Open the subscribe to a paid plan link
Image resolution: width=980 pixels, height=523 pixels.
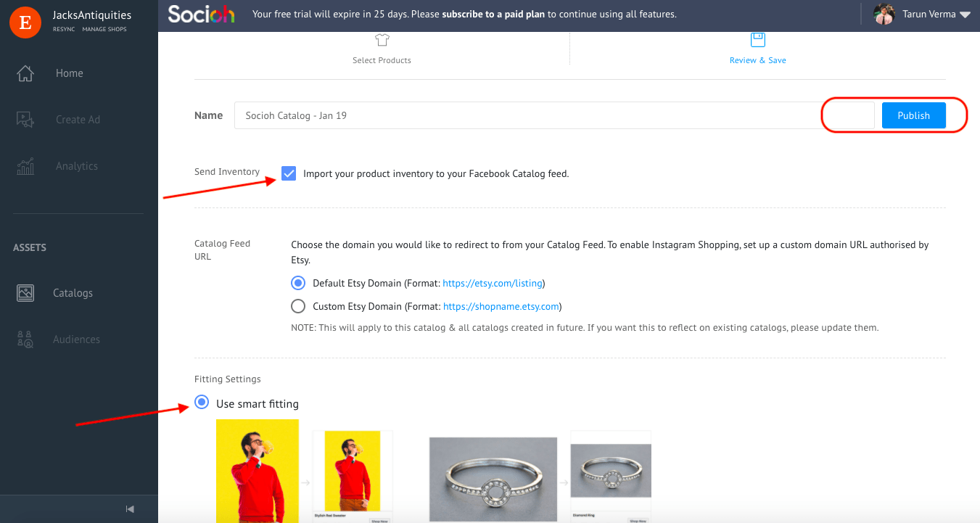click(493, 14)
